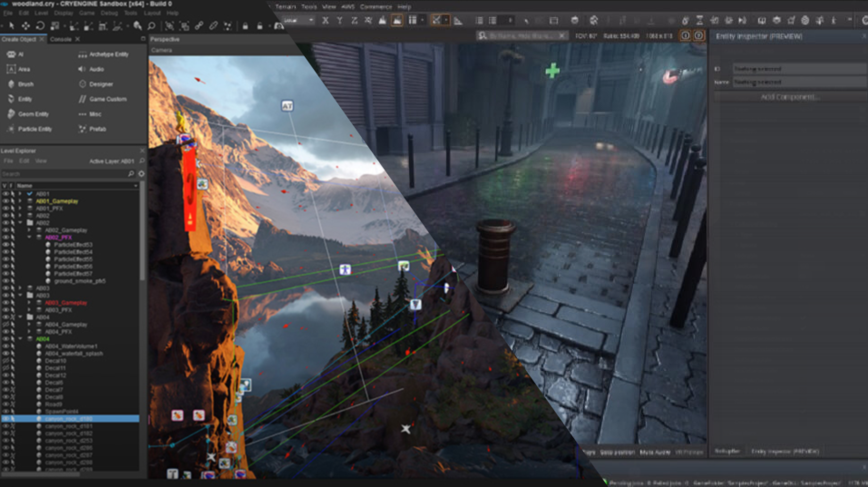868x487 pixels.
Task: Create an Area object
Action: [18, 69]
